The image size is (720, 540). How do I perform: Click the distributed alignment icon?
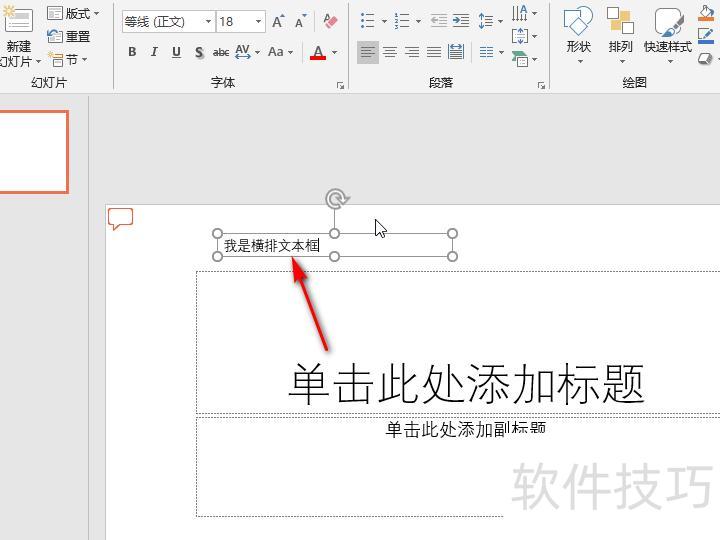[456, 52]
